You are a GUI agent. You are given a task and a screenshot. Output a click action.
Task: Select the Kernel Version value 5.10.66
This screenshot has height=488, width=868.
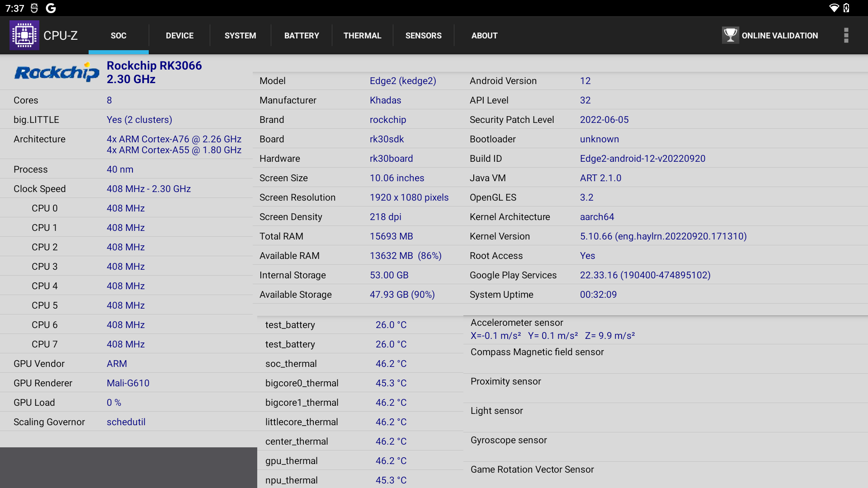pos(663,236)
